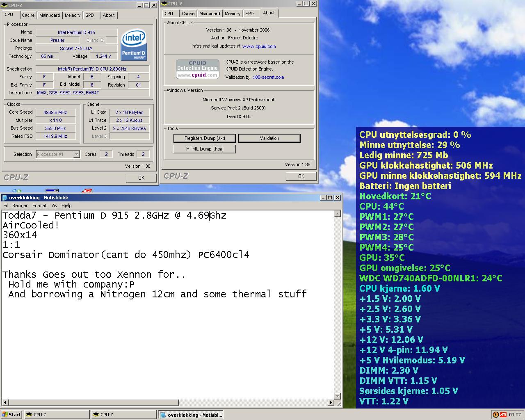525x420 pixels.
Task: Click the Notisblokk scroll down arrow
Action: [x=338, y=396]
